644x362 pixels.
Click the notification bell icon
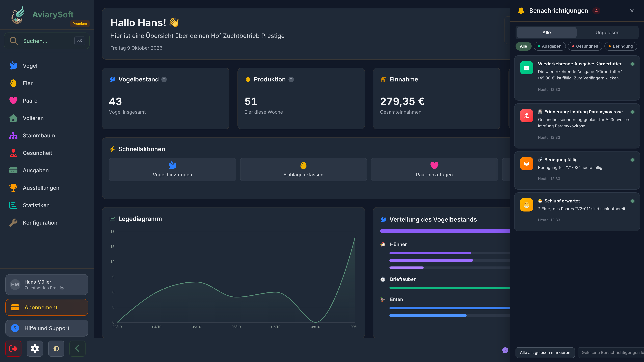point(521,11)
